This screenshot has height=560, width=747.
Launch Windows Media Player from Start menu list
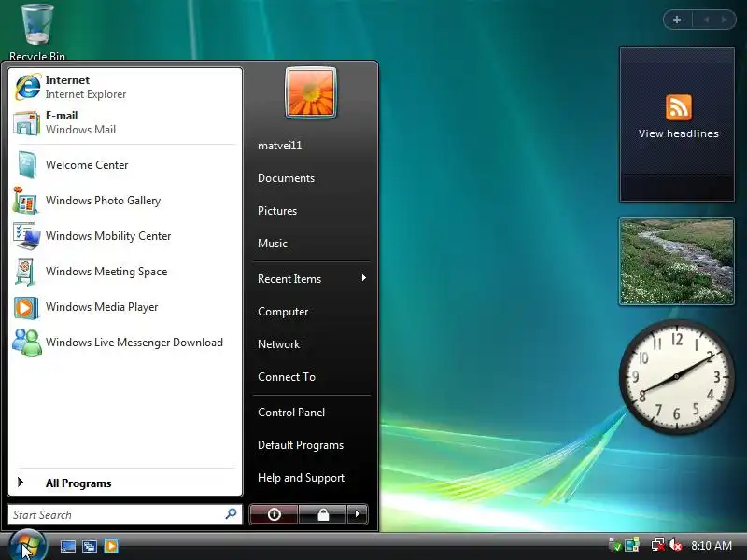[x=125, y=307]
